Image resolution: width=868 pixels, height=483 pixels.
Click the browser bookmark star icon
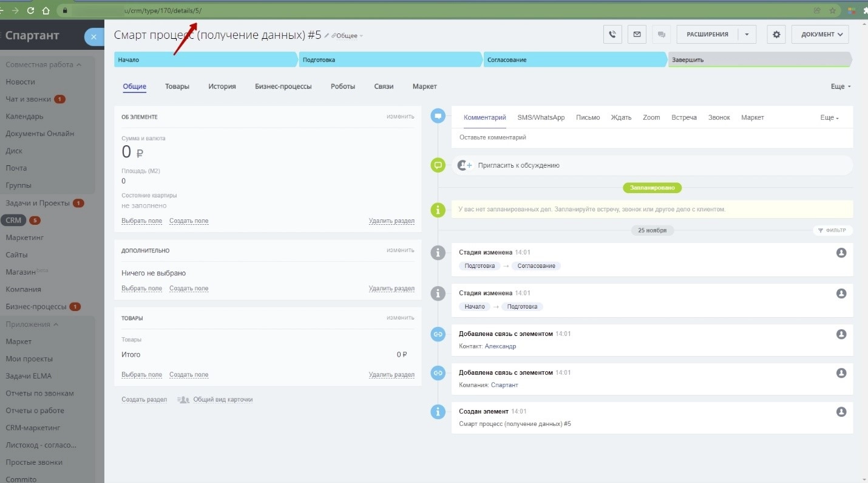click(833, 10)
